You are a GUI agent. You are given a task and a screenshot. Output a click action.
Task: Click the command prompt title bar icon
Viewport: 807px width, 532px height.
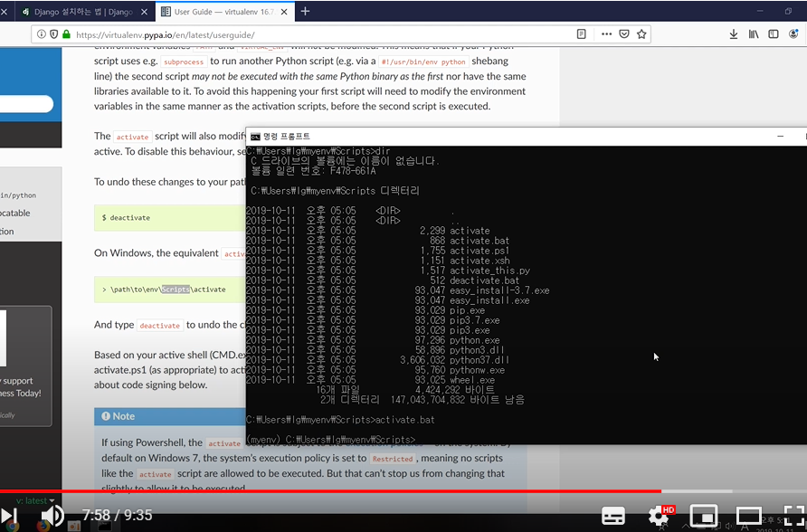pyautogui.click(x=255, y=137)
